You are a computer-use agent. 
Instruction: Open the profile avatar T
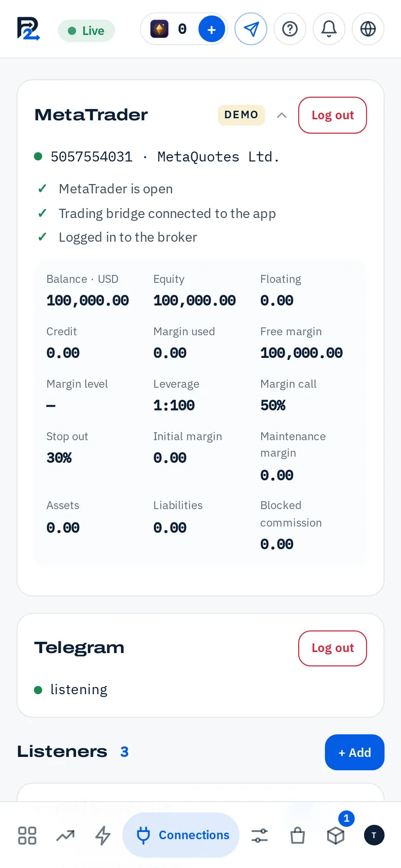[374, 835]
